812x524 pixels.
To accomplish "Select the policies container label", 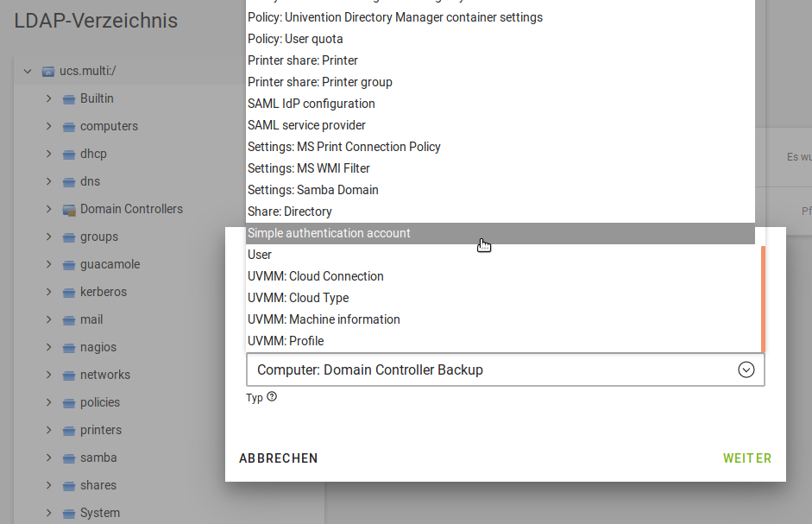I will tap(100, 403).
